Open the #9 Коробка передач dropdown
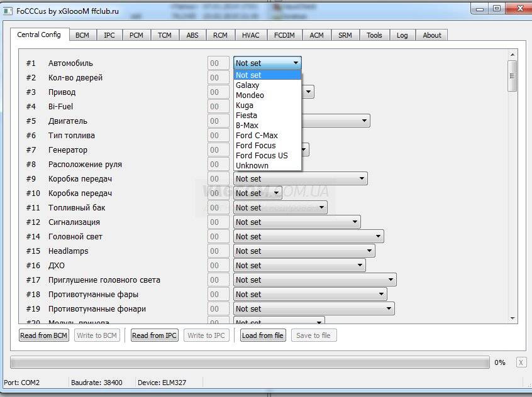 (300, 178)
